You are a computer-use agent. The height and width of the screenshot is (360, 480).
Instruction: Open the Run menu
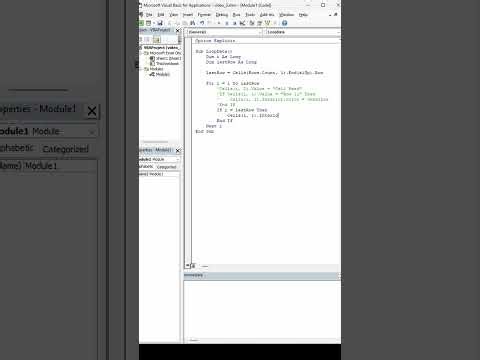pos(236,15)
